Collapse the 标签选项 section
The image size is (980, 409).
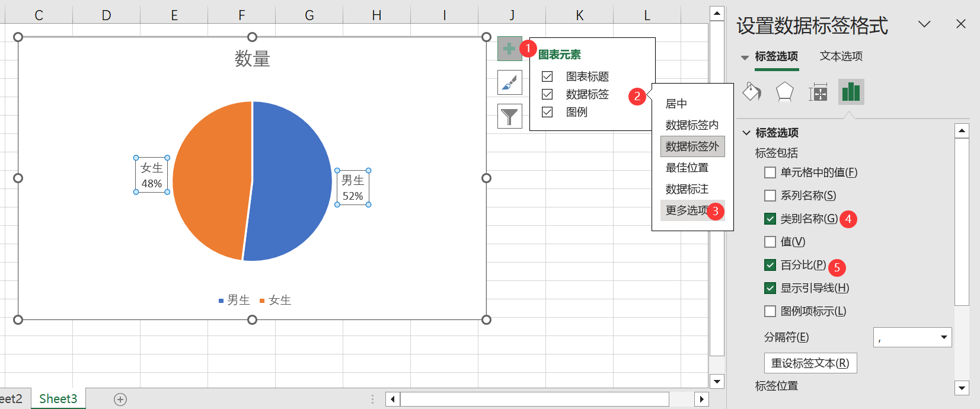pos(747,133)
